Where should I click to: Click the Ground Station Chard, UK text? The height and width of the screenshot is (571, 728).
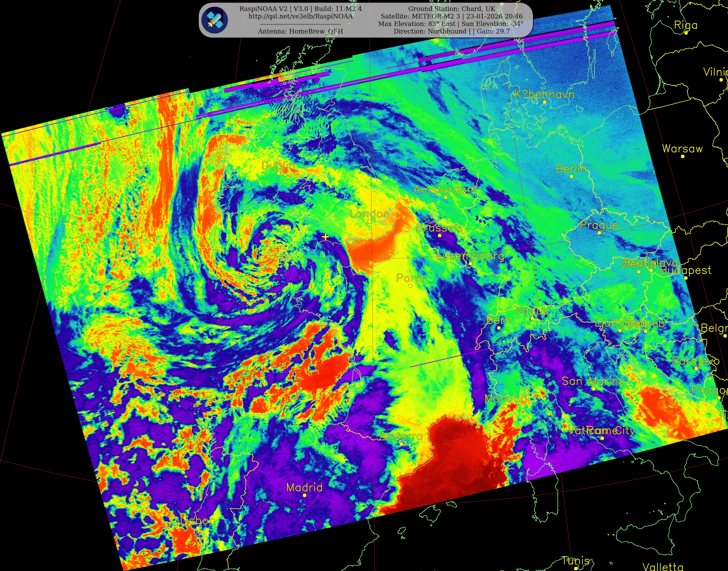click(451, 9)
